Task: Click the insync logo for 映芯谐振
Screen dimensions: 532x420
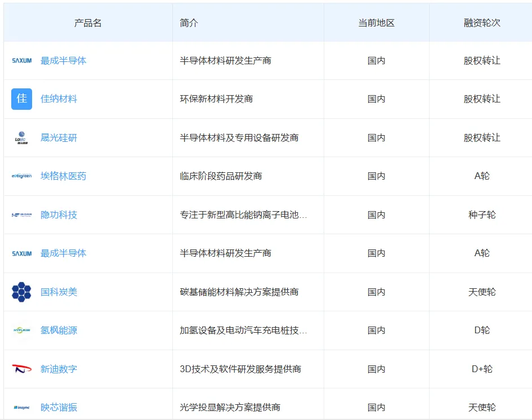Action: pyautogui.click(x=22, y=407)
